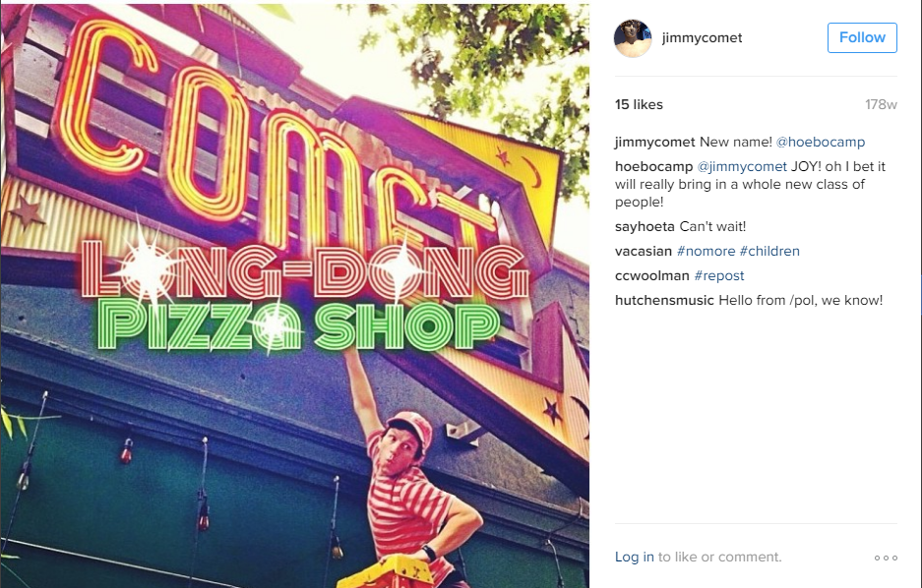Click the Comet pizza shop post image
The height and width of the screenshot is (588, 922).
[x=294, y=294]
